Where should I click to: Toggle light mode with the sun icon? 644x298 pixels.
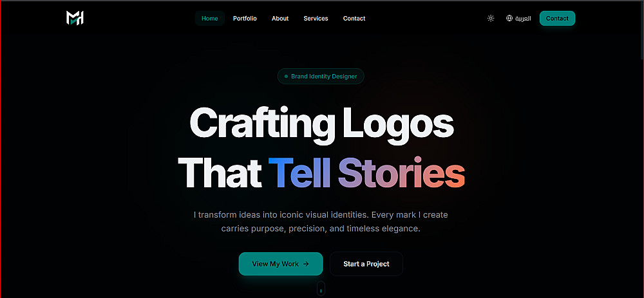click(x=490, y=19)
